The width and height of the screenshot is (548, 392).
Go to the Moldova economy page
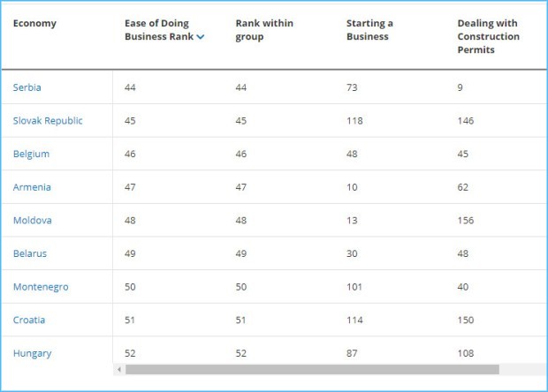click(32, 221)
